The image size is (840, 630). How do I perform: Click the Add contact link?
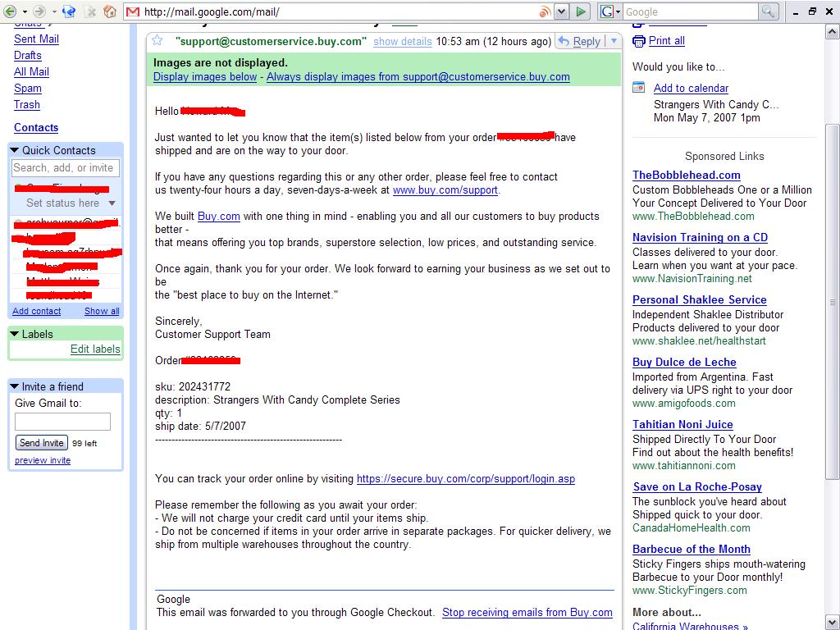(x=36, y=311)
